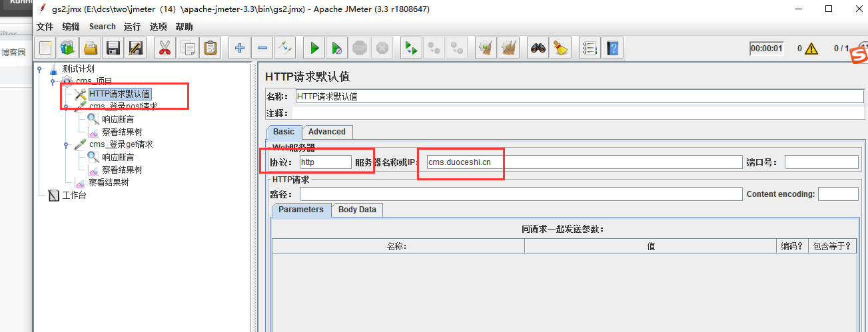Open Help with the blue question mark icon
The image size is (868, 332).
click(x=613, y=48)
